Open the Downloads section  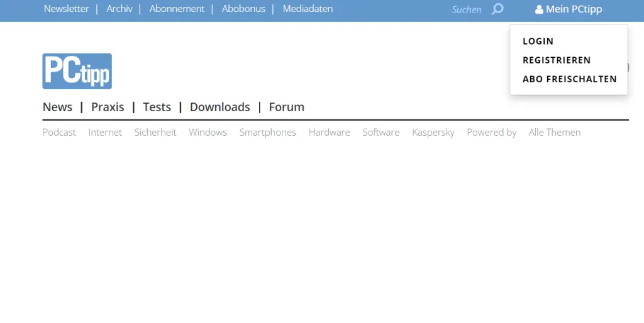(x=219, y=107)
